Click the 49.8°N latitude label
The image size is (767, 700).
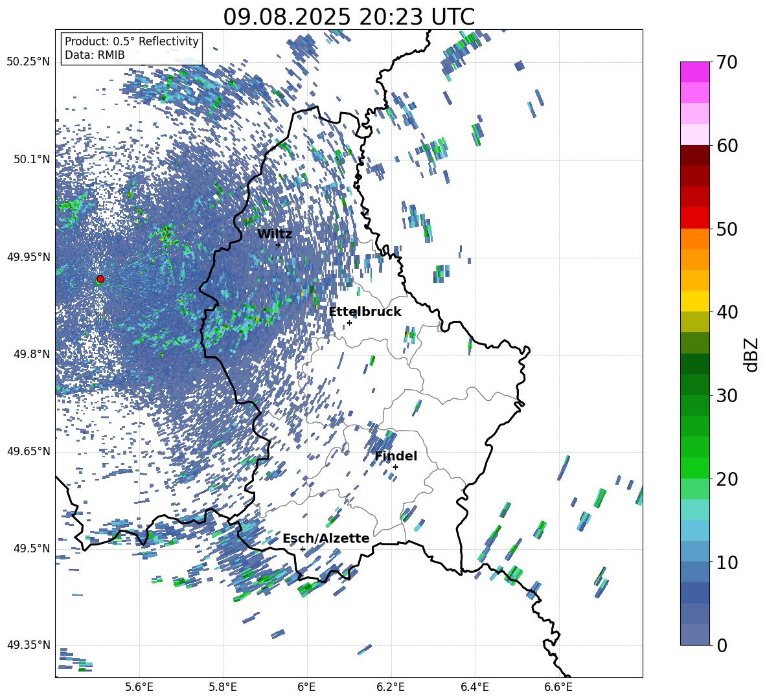31,354
